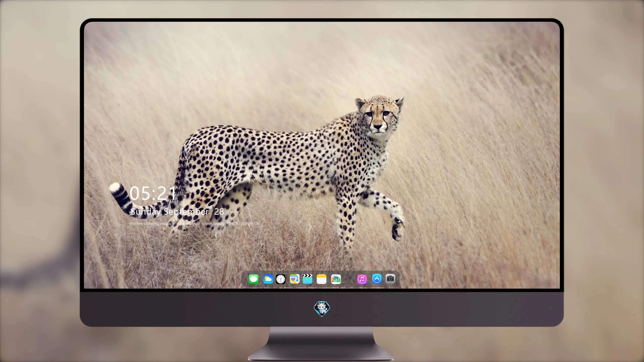Launch the Maps app from dock

click(x=294, y=279)
